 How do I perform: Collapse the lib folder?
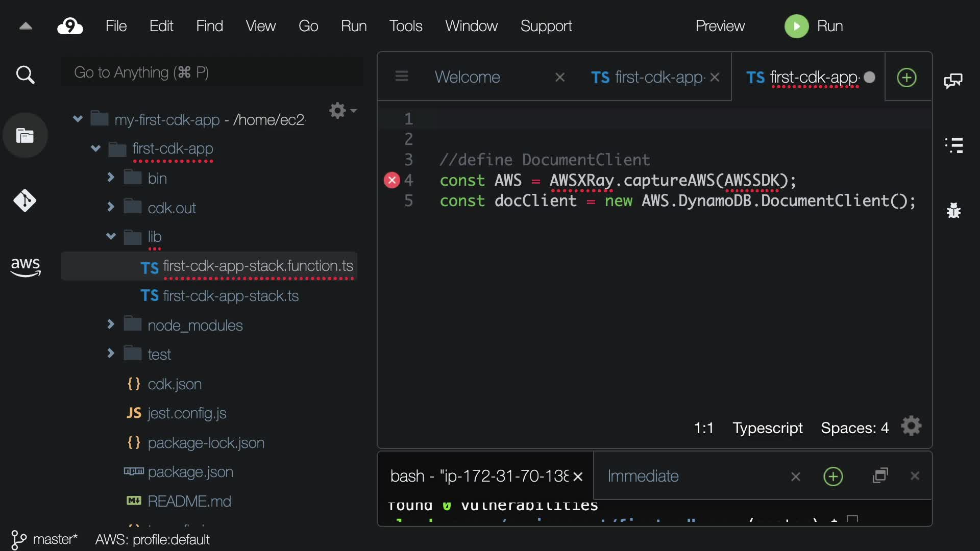(x=110, y=236)
